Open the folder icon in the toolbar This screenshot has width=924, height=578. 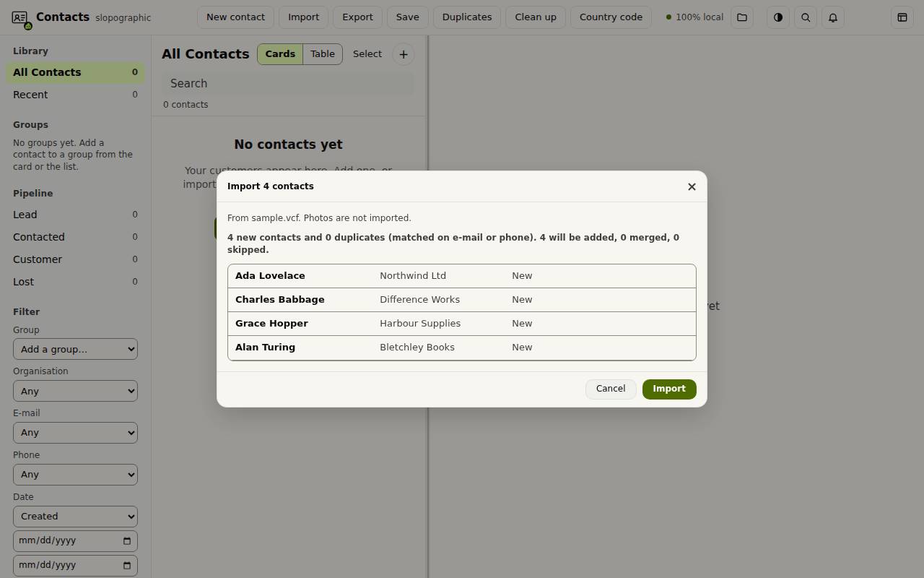pyautogui.click(x=742, y=17)
